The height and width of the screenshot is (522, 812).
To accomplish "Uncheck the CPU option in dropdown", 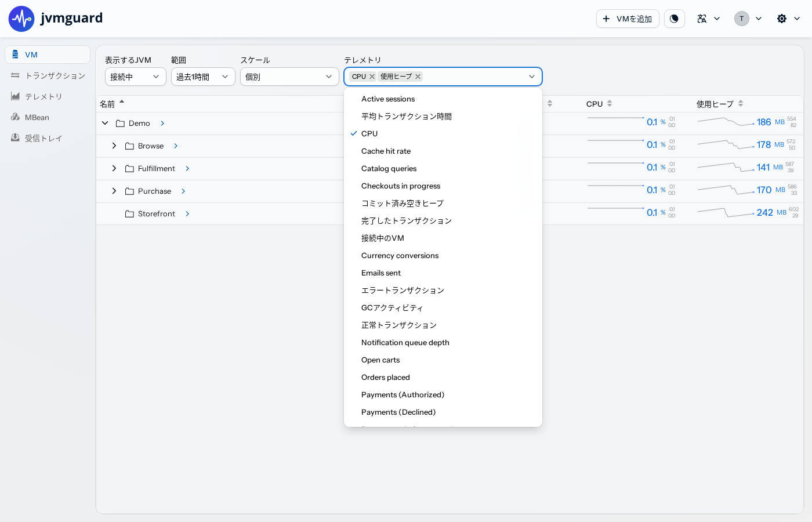I will (x=443, y=133).
